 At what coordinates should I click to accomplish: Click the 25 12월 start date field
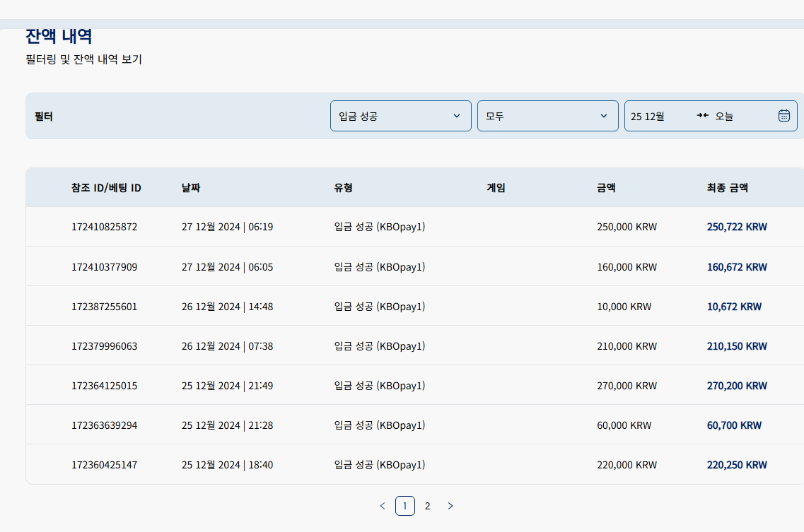(x=648, y=117)
